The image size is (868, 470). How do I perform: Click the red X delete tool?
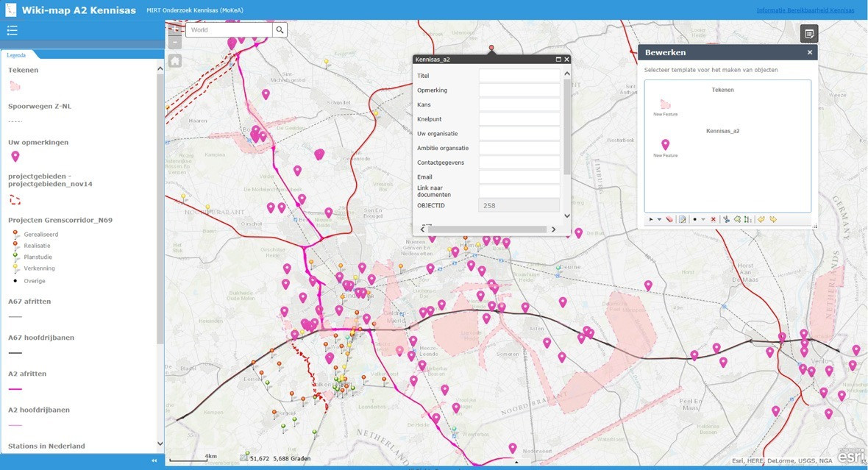click(714, 219)
